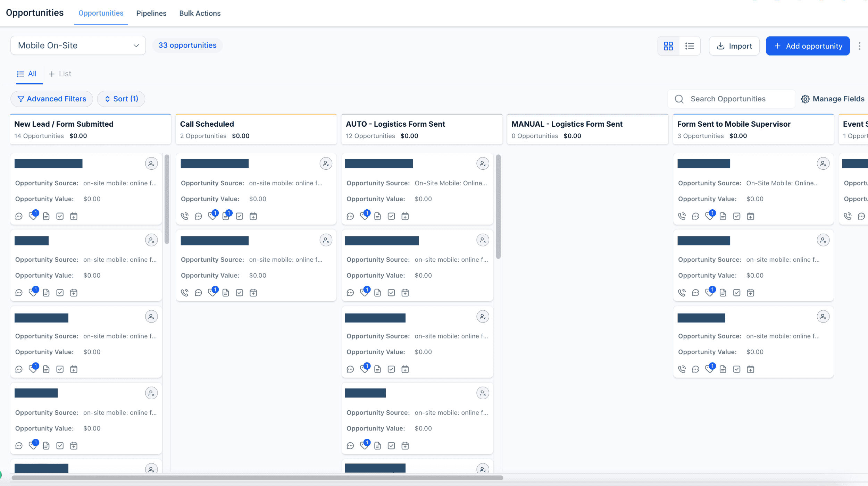Switch to the Pipelines tab
The image size is (868, 486).
click(x=151, y=13)
